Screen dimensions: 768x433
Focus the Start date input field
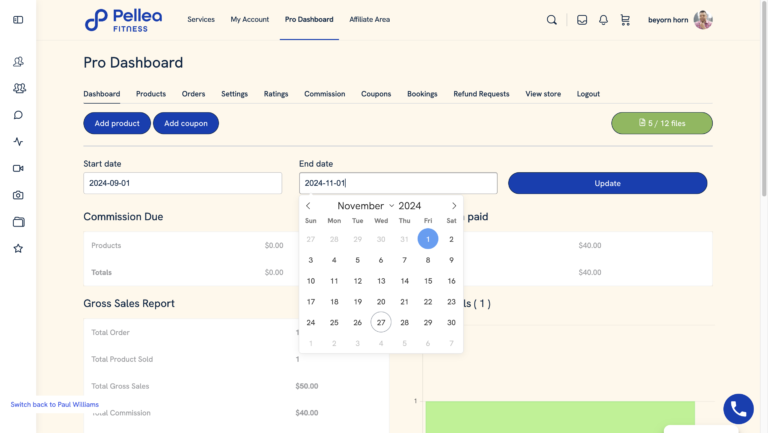coord(182,183)
